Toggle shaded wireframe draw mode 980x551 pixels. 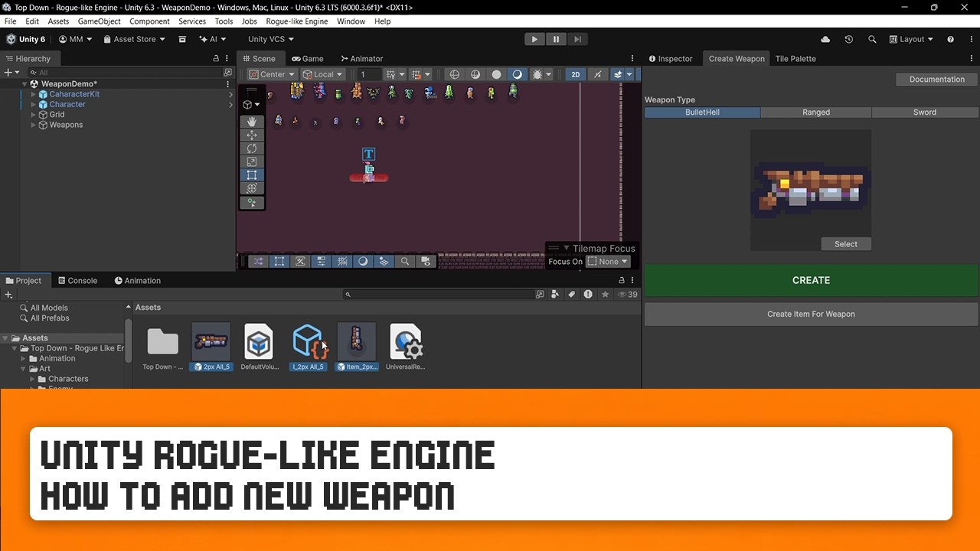click(475, 74)
